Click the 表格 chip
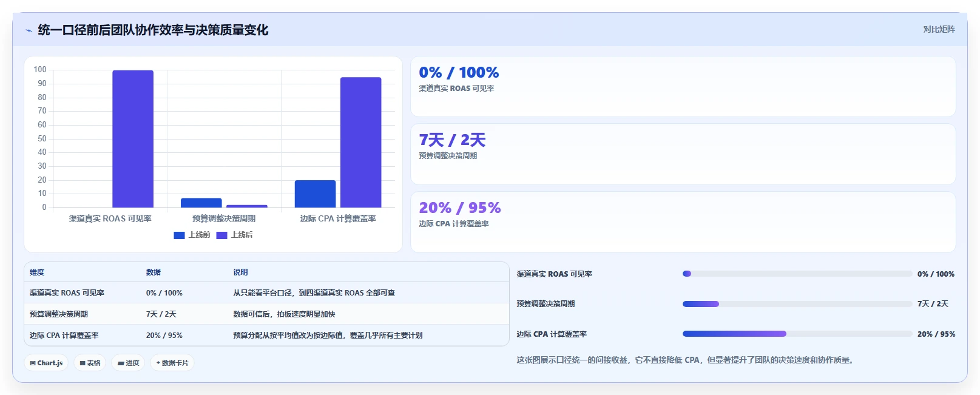Viewport: 980px width, 395px height. tap(90, 363)
